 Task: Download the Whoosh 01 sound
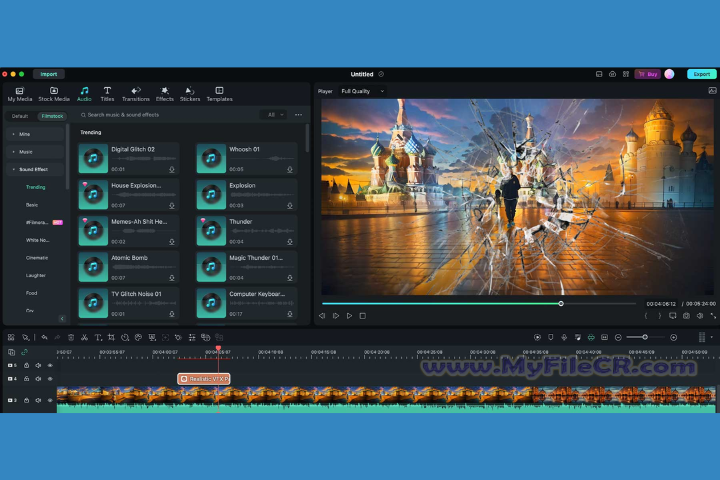pyautogui.click(x=290, y=169)
